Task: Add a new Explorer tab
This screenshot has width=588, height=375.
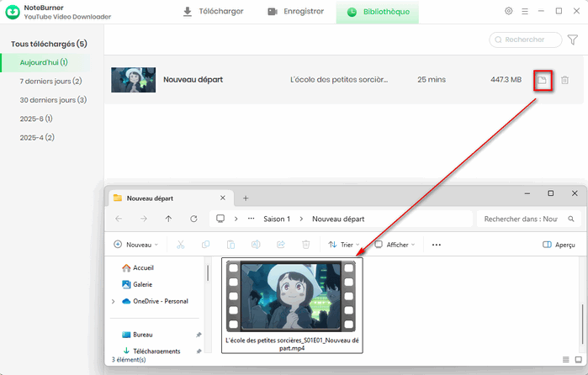Action: [246, 198]
